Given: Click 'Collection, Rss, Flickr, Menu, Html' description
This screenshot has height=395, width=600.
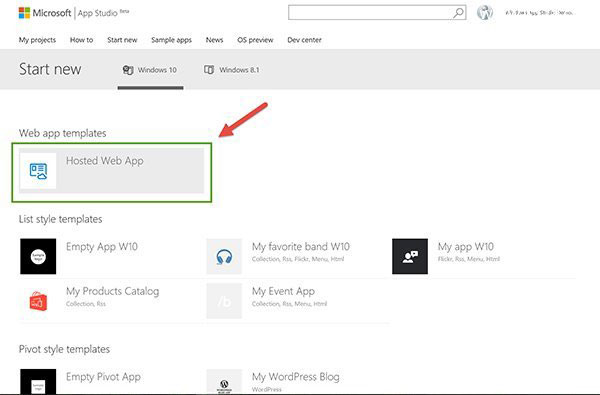Looking at the screenshot, I should coord(298,259).
